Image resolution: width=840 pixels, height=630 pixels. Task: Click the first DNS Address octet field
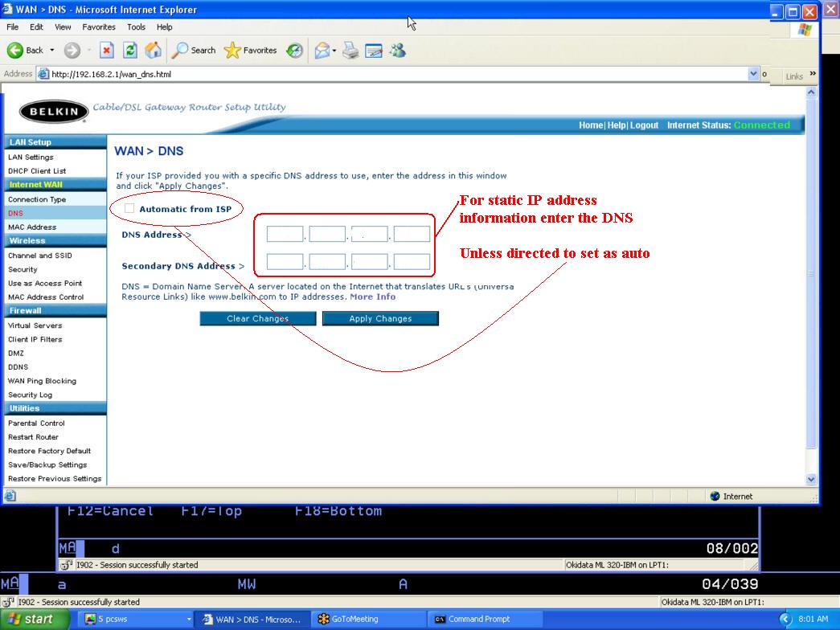point(285,234)
